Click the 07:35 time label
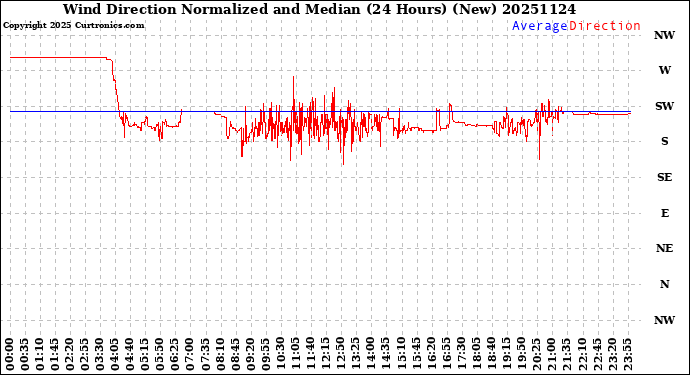The width and height of the screenshot is (690, 375). 205,355
